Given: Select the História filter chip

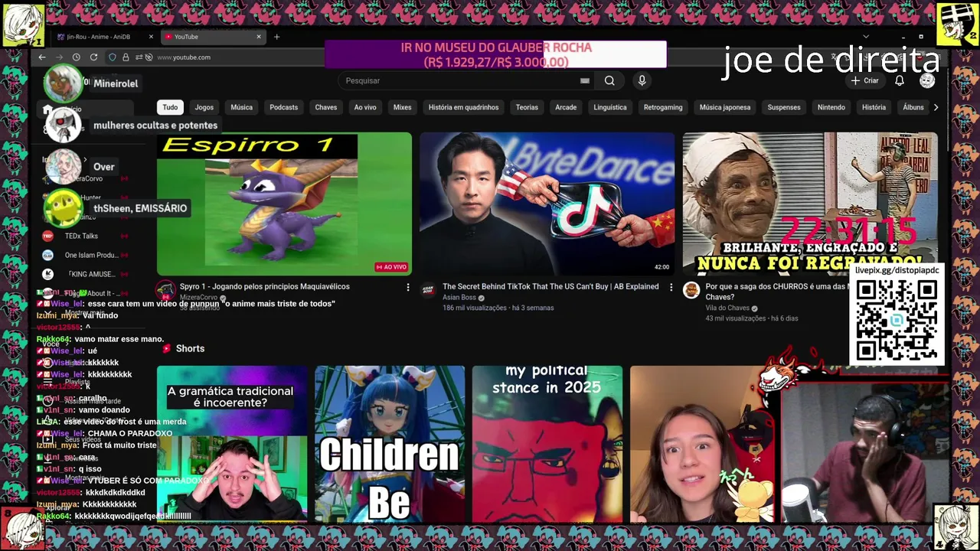Looking at the screenshot, I should (874, 107).
